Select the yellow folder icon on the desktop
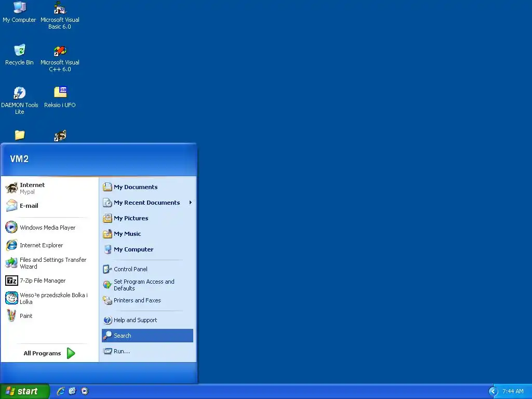This screenshot has height=399, width=532. (20, 136)
